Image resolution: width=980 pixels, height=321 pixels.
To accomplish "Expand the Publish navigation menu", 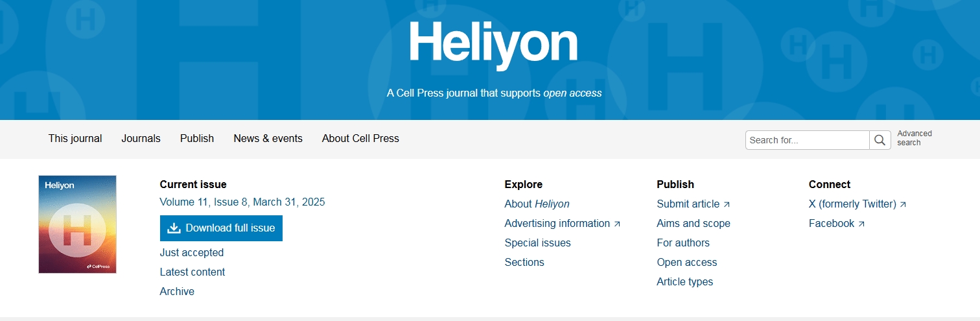I will (197, 138).
